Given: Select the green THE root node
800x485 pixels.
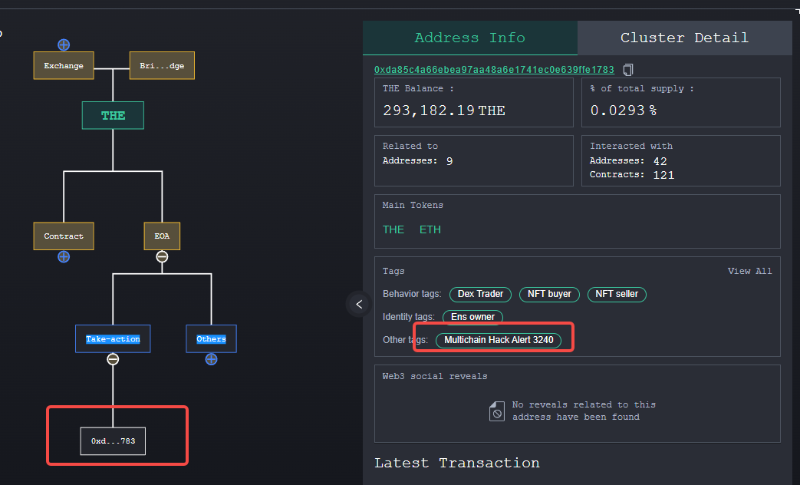Looking at the screenshot, I should (113, 115).
